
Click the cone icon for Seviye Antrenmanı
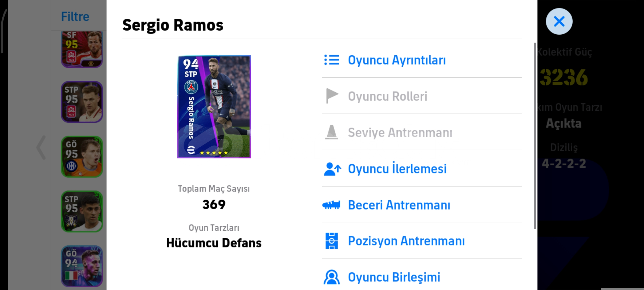point(332,132)
